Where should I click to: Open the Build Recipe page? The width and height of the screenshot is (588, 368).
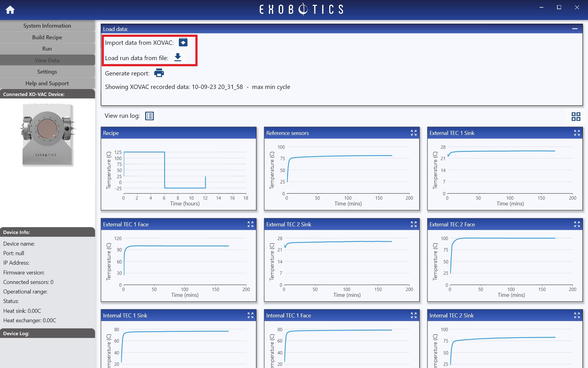tap(47, 37)
